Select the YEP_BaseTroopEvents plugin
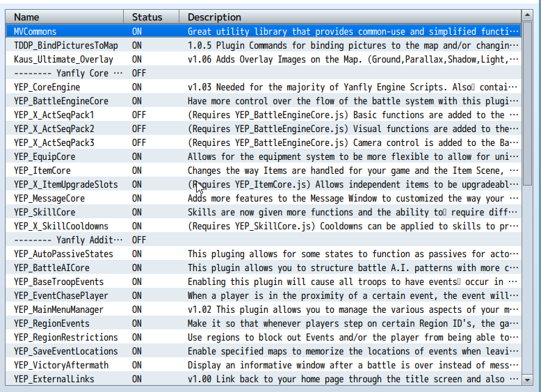This screenshot has height=392, width=541. click(264, 281)
